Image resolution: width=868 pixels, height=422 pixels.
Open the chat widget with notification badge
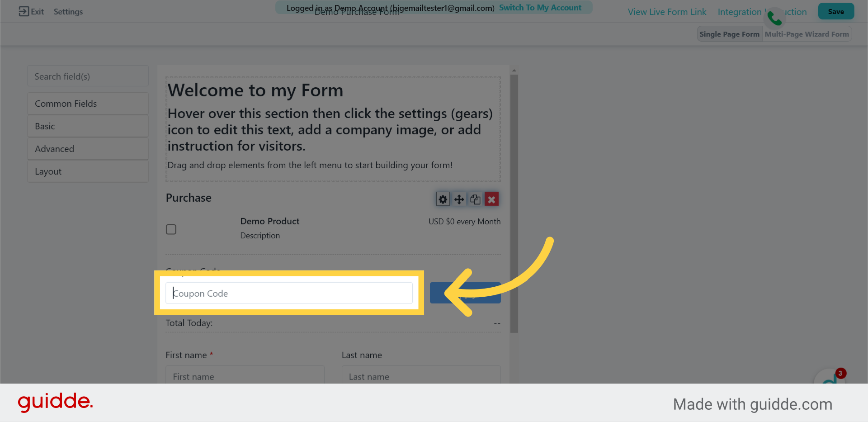(830, 377)
